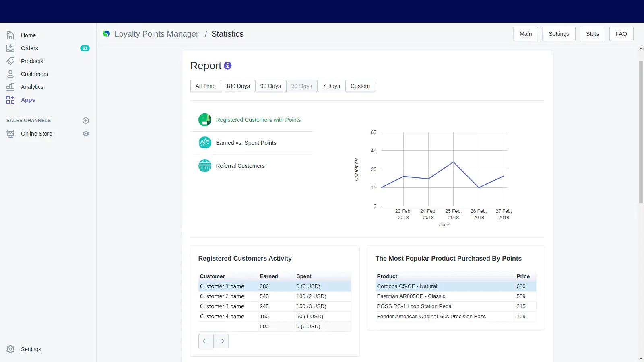Viewport: 644px width, 362px height.
Task: Add a sales channel with the plus icon
Action: [86, 121]
